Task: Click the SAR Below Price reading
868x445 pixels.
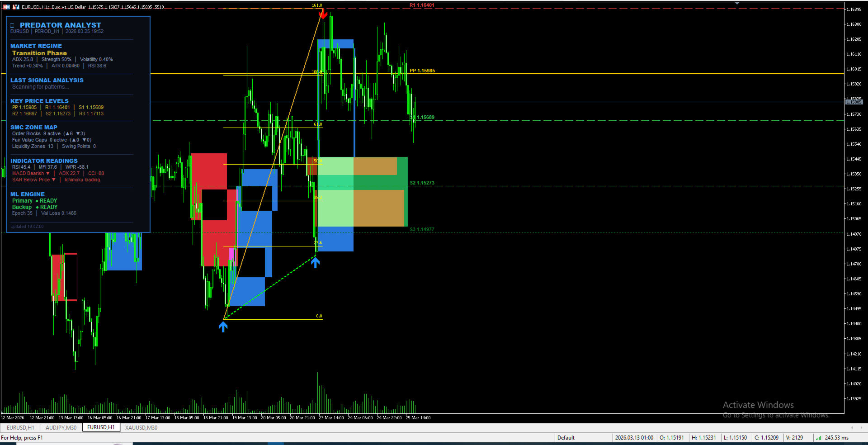Action: coord(33,180)
